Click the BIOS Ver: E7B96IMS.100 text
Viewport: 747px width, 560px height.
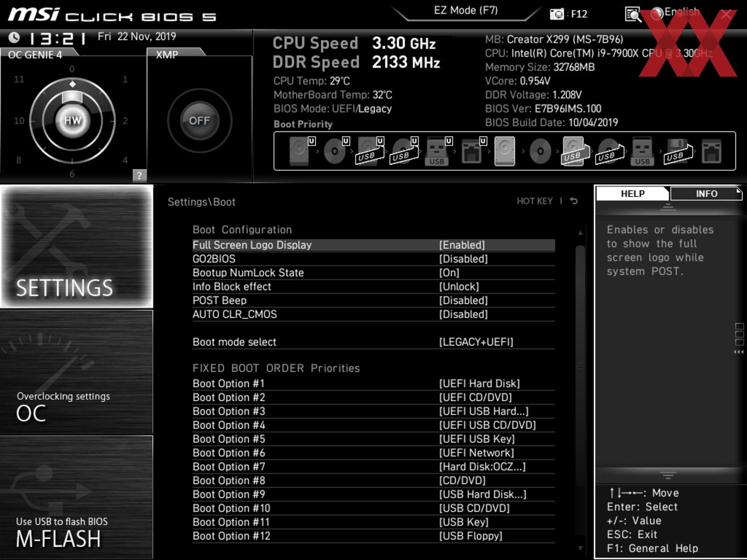(543, 108)
